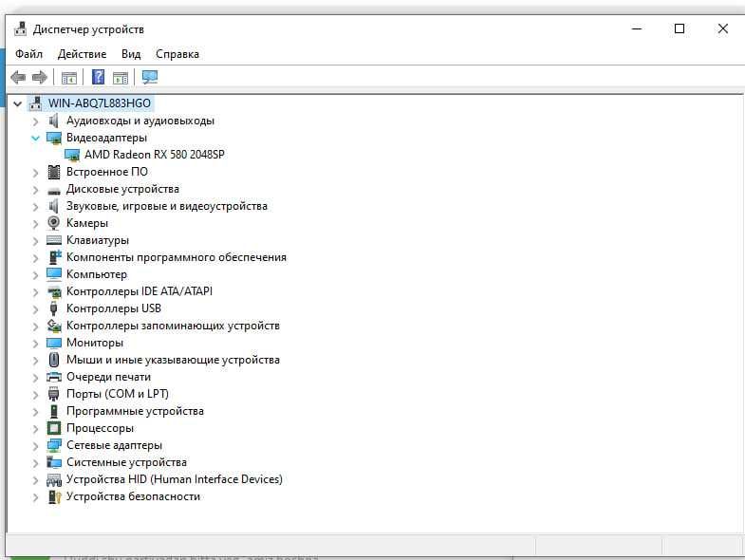This screenshot has width=745, height=560.
Task: Click the action pane toolbar icon
Action: point(121,78)
